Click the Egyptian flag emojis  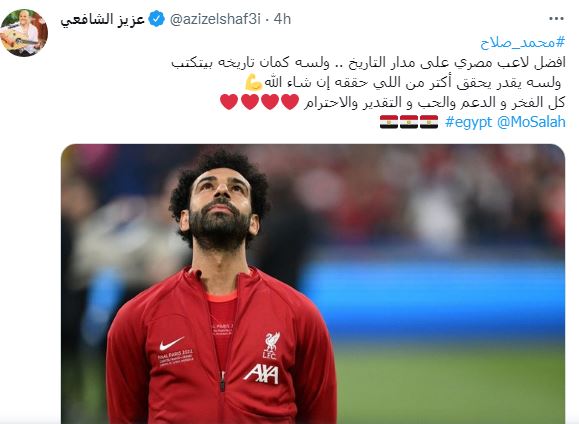[409, 122]
